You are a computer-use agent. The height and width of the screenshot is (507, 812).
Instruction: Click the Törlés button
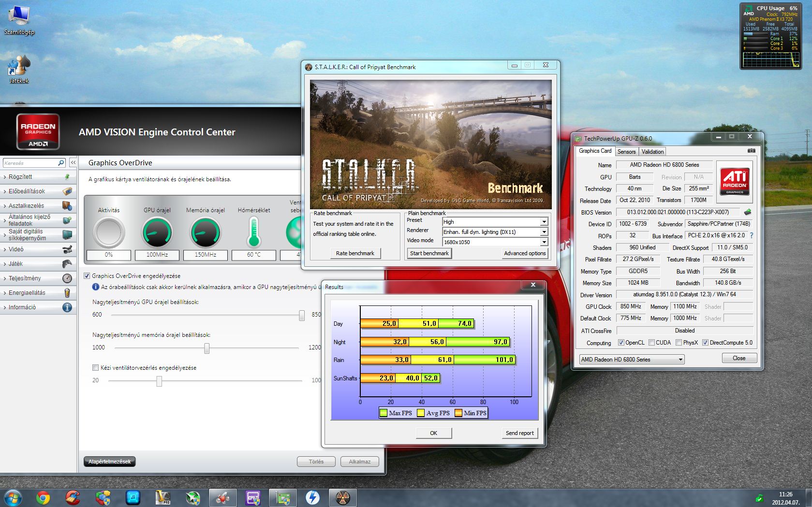(x=316, y=462)
